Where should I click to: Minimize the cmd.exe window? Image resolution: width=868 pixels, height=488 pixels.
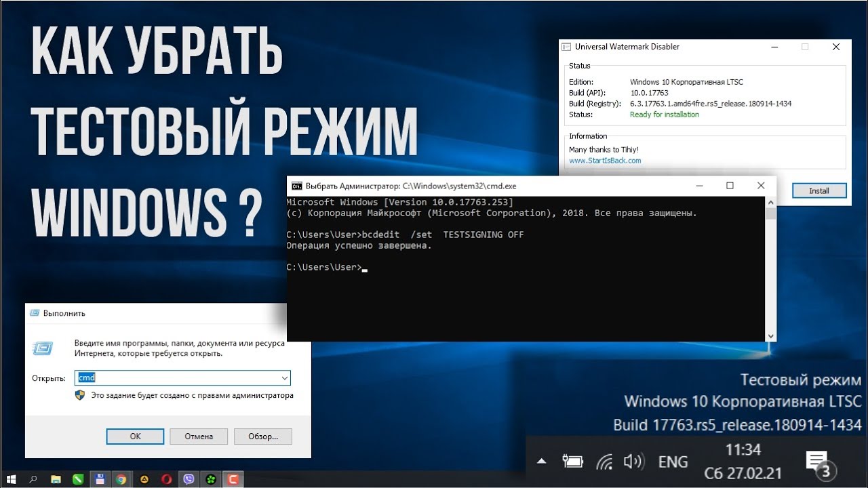point(698,186)
